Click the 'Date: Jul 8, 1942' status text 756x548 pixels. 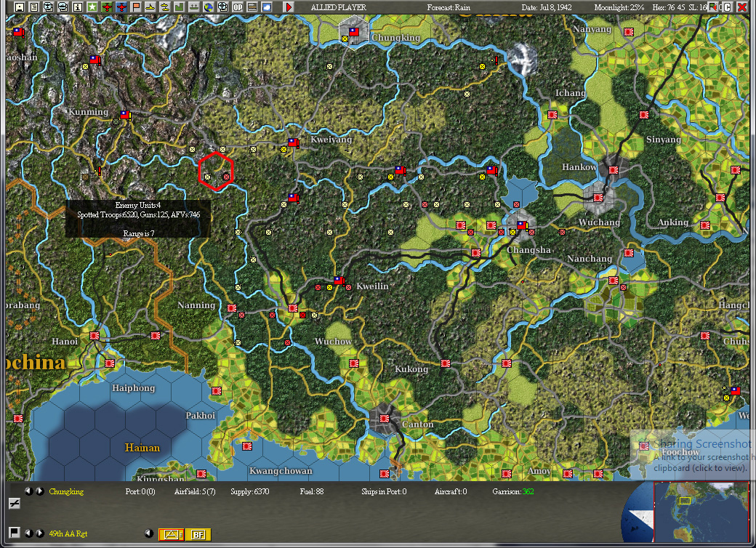pos(547,7)
